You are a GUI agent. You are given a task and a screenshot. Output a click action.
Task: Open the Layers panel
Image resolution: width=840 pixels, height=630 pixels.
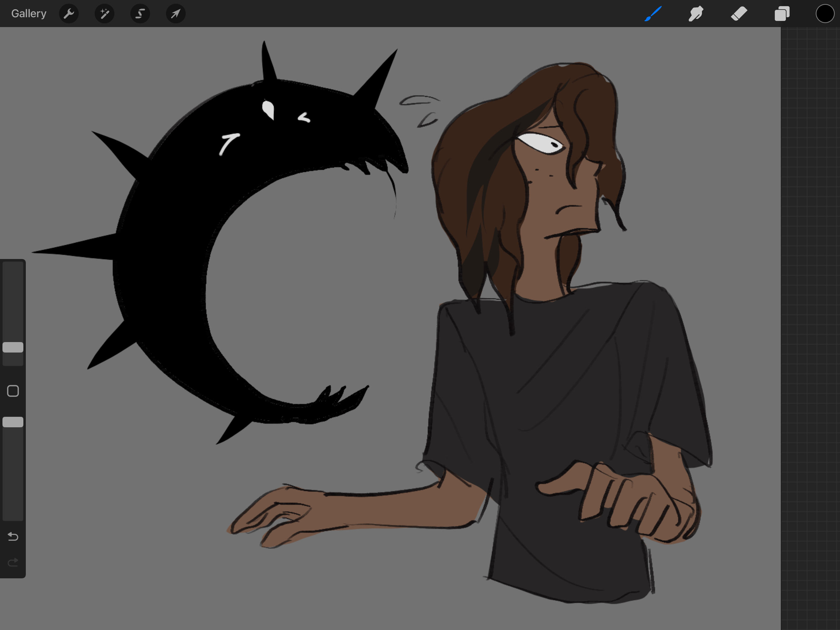click(782, 14)
